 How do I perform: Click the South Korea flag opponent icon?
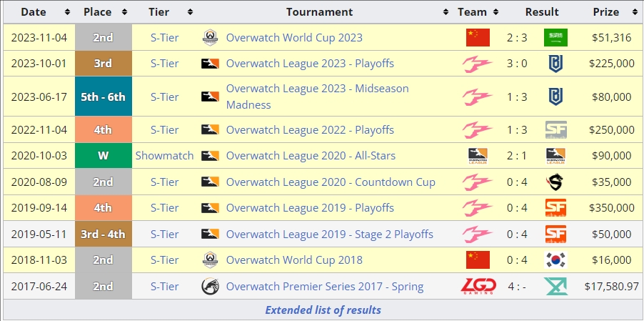[555, 260]
